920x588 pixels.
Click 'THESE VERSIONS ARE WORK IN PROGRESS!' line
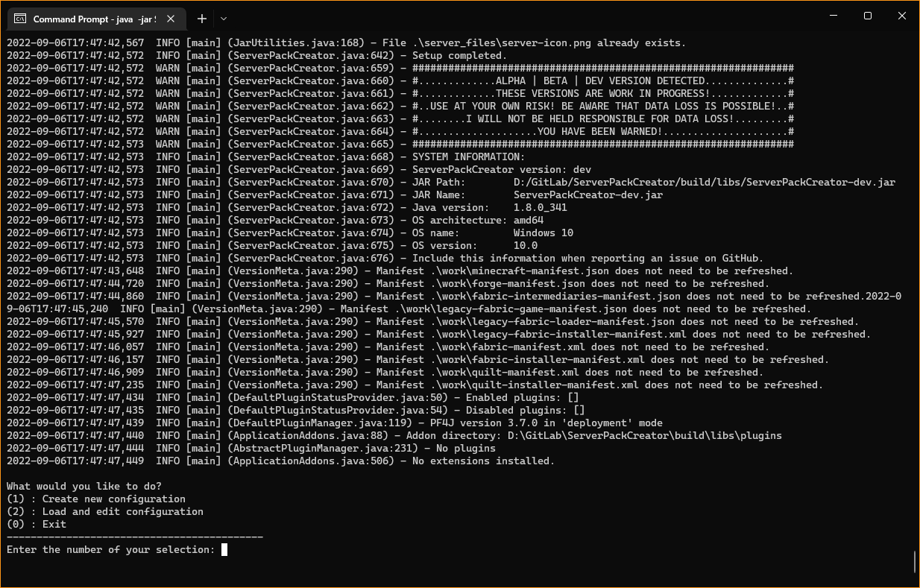pos(400,94)
